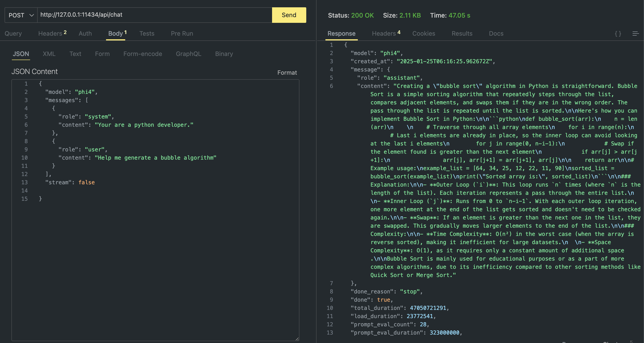
Task: Open the Auth tab
Action: tap(85, 34)
